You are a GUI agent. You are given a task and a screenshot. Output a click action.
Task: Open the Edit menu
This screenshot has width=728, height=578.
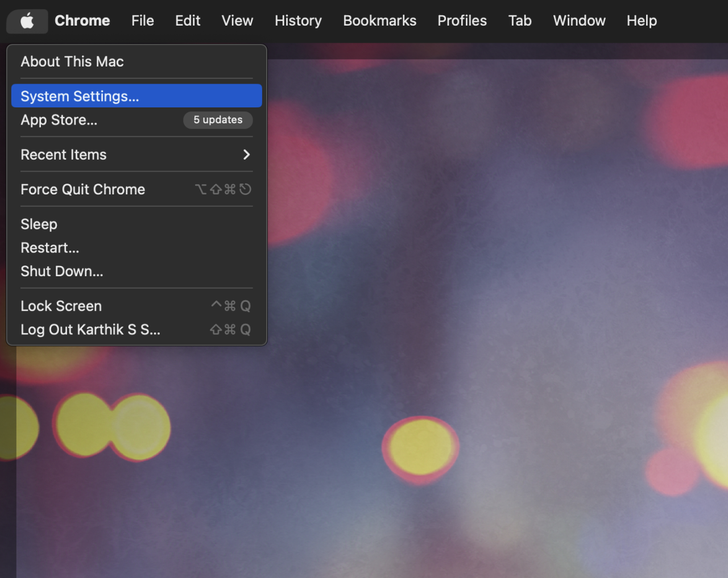coord(188,20)
